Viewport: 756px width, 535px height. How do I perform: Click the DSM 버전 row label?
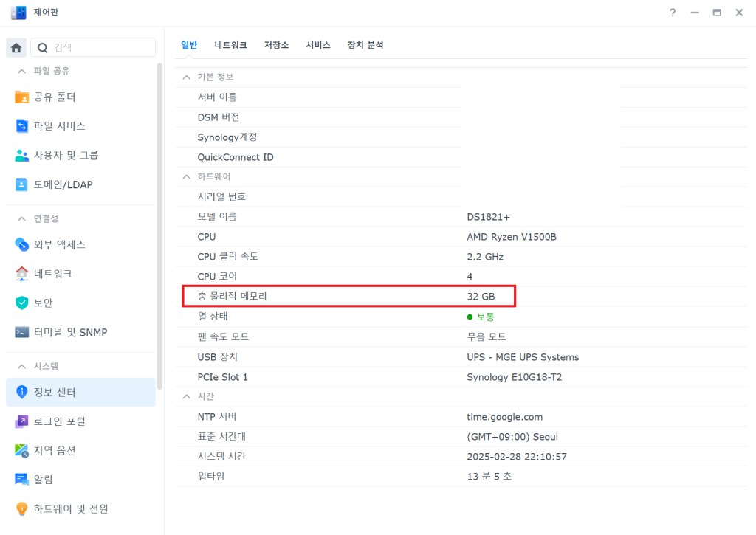[x=219, y=117]
